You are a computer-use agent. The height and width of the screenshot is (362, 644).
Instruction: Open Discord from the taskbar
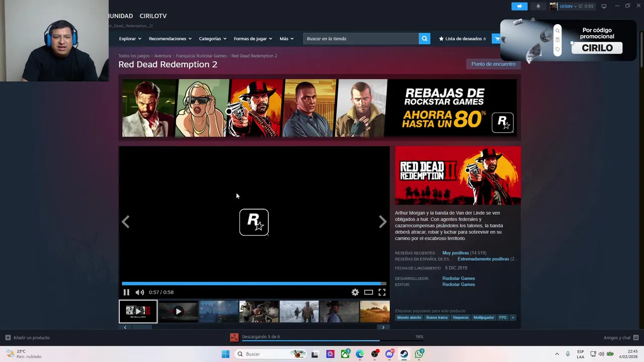tap(389, 354)
